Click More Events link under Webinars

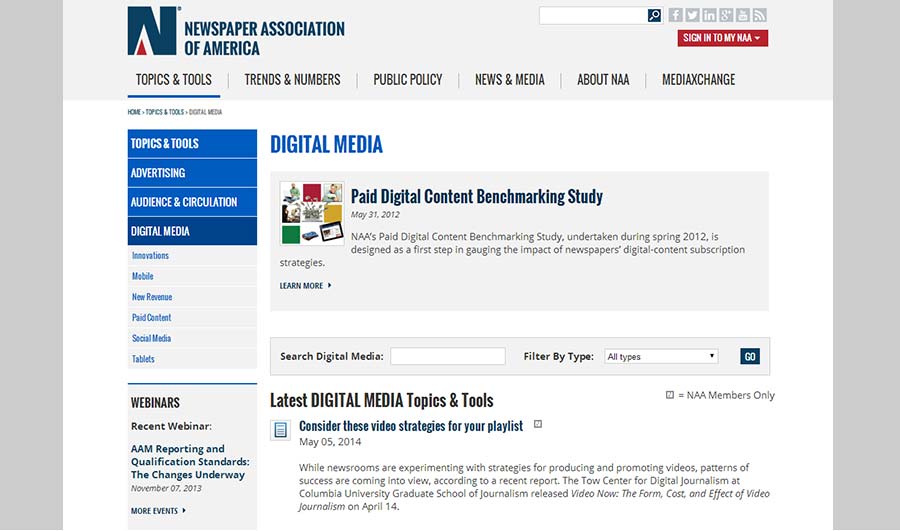point(158,511)
